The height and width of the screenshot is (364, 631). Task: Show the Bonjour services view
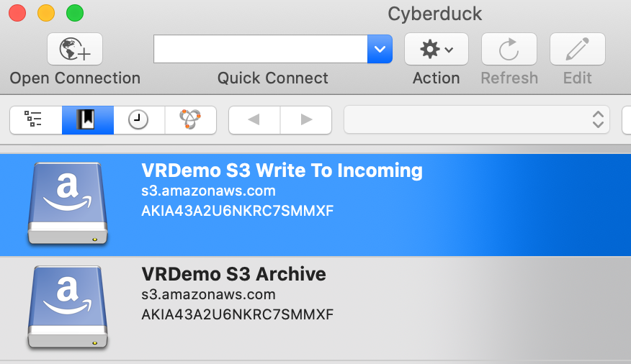pyautogui.click(x=190, y=119)
